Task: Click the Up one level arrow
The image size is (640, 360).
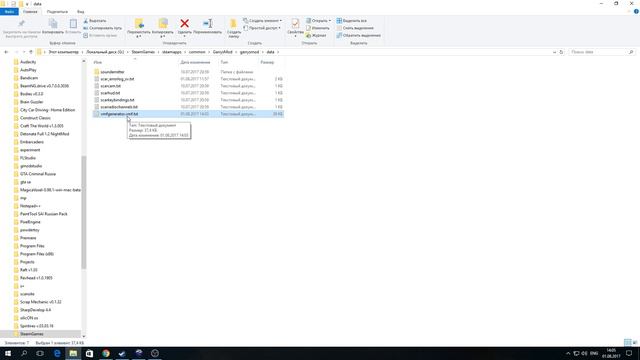Action: coord(31,52)
